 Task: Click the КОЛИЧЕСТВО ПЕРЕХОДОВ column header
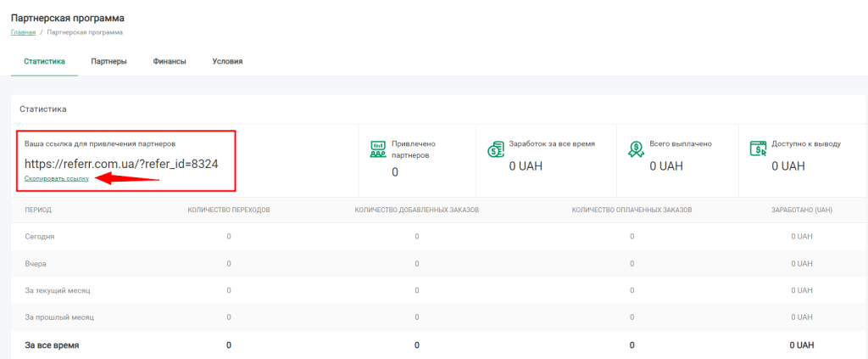click(229, 209)
